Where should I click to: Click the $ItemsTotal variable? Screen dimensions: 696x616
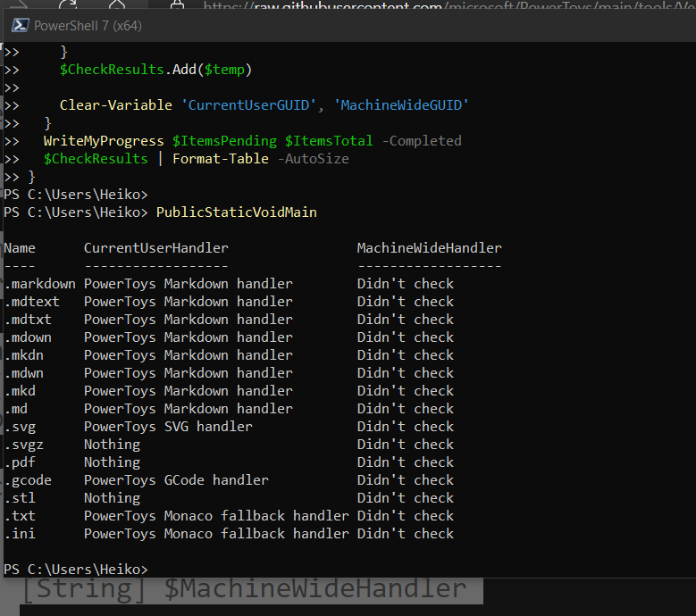329,141
